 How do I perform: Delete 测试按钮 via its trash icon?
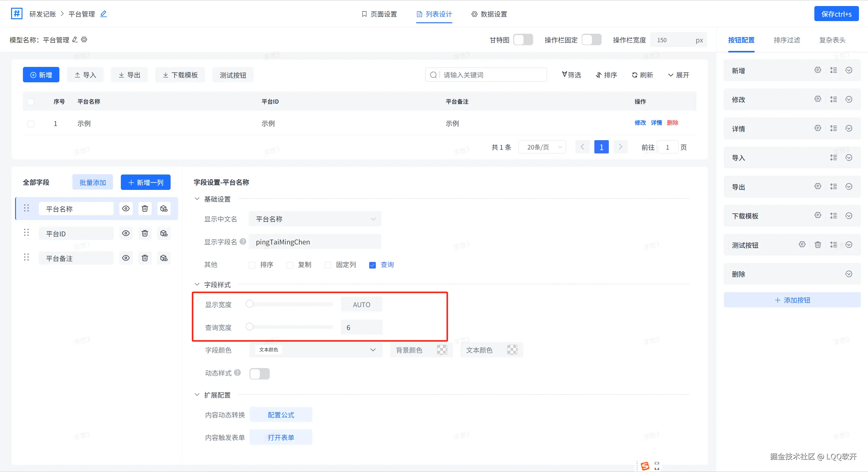[817, 245]
